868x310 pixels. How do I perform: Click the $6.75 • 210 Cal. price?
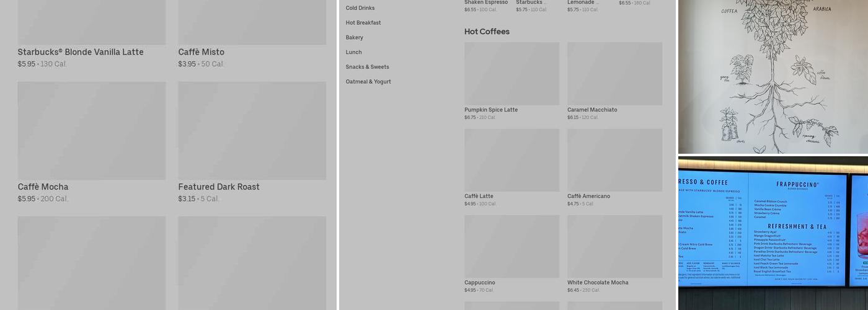pos(480,117)
